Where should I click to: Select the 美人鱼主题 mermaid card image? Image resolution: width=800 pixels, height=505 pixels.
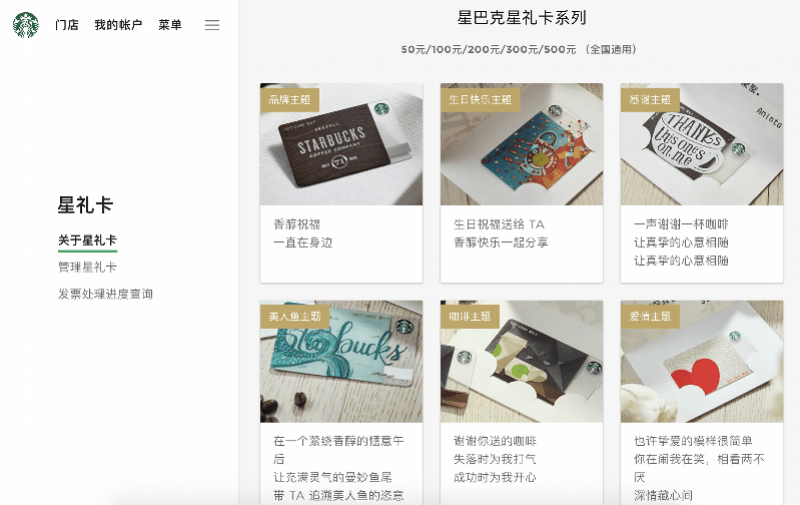[341, 362]
